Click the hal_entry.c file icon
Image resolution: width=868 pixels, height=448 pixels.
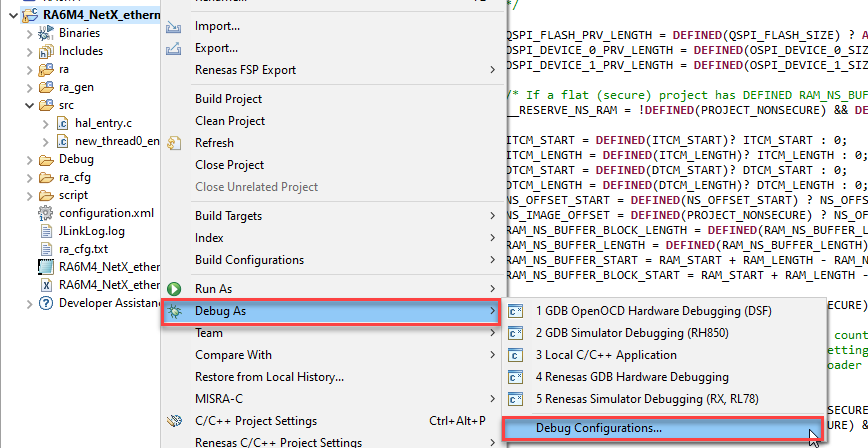coord(63,123)
